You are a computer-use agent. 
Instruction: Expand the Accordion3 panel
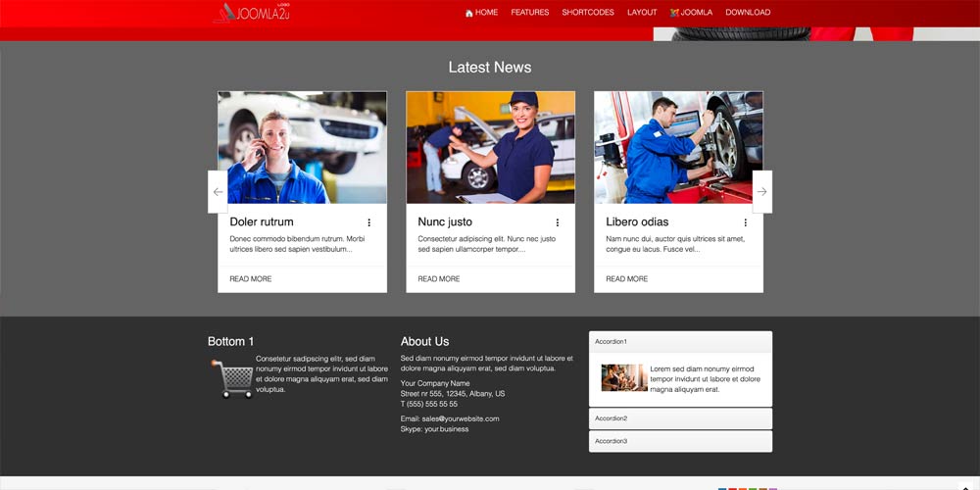pos(680,441)
